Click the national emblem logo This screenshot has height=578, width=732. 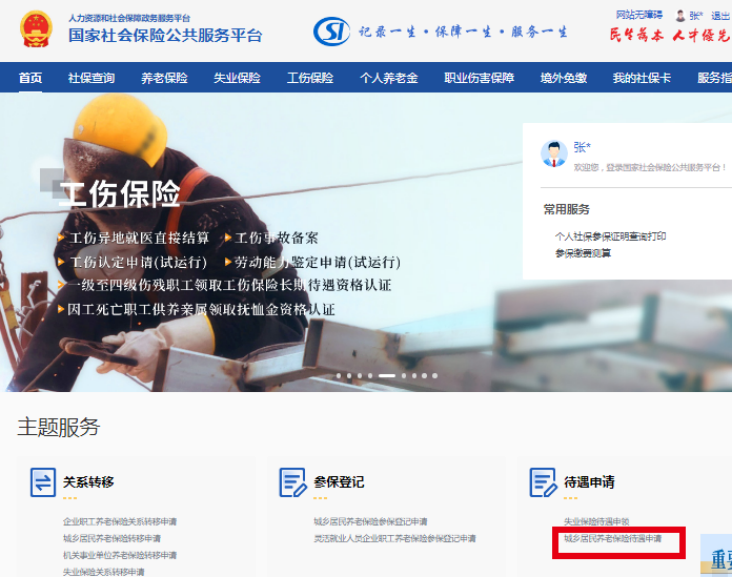[x=36, y=30]
